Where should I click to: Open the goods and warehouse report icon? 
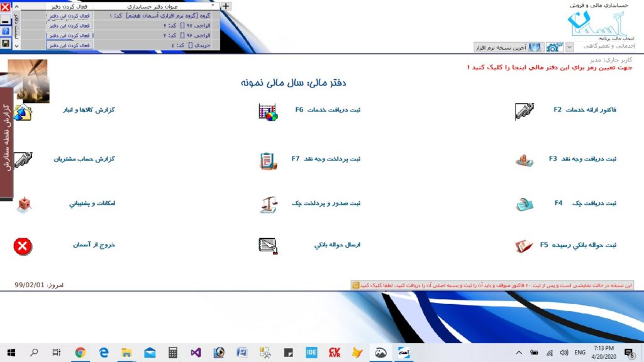click(x=23, y=112)
